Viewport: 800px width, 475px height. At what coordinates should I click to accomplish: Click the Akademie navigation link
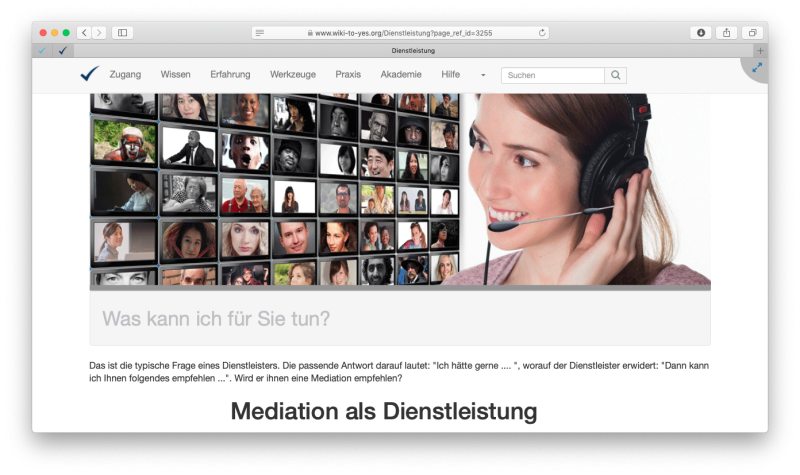[401, 75]
